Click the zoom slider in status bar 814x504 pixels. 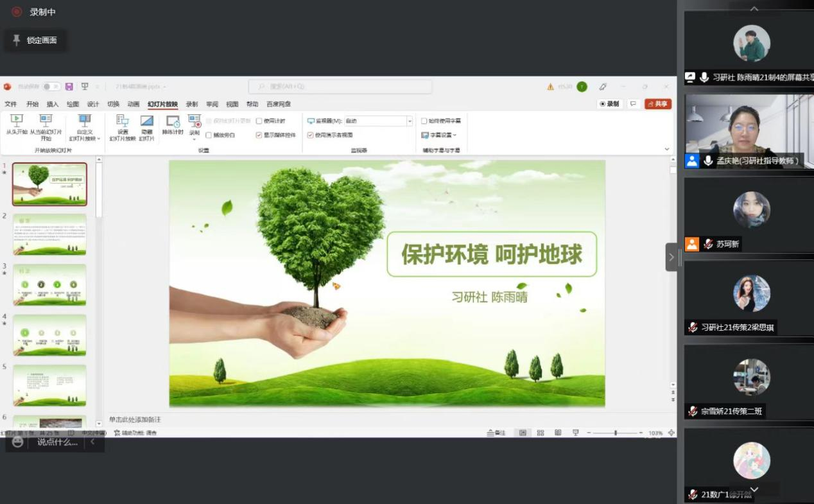616,433
